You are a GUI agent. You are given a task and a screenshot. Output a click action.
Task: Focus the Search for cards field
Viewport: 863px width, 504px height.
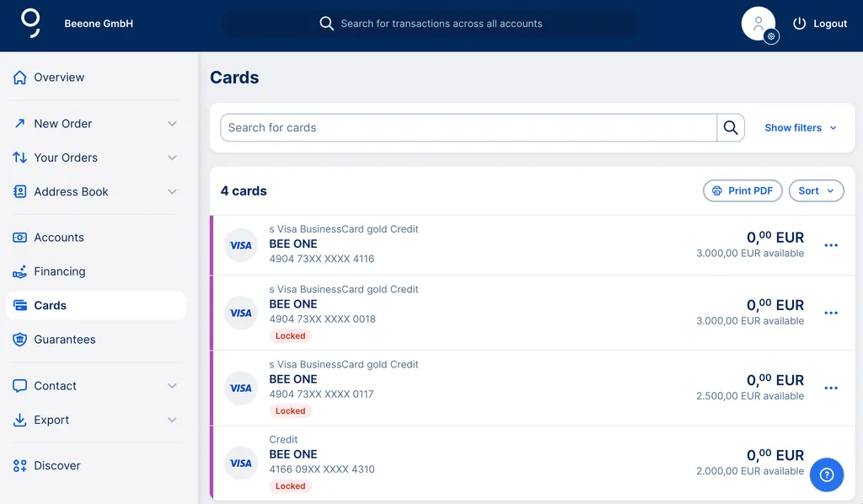(468, 128)
